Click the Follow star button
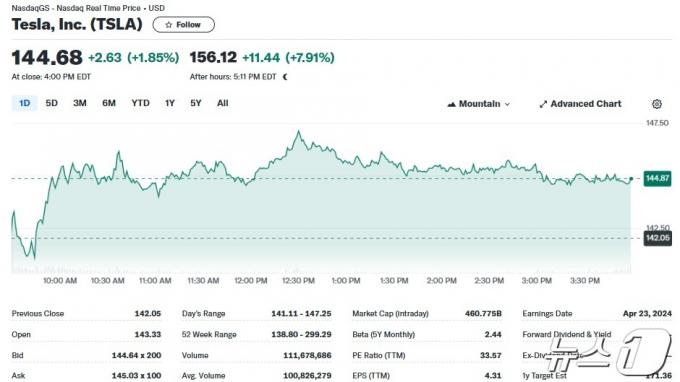 point(183,25)
